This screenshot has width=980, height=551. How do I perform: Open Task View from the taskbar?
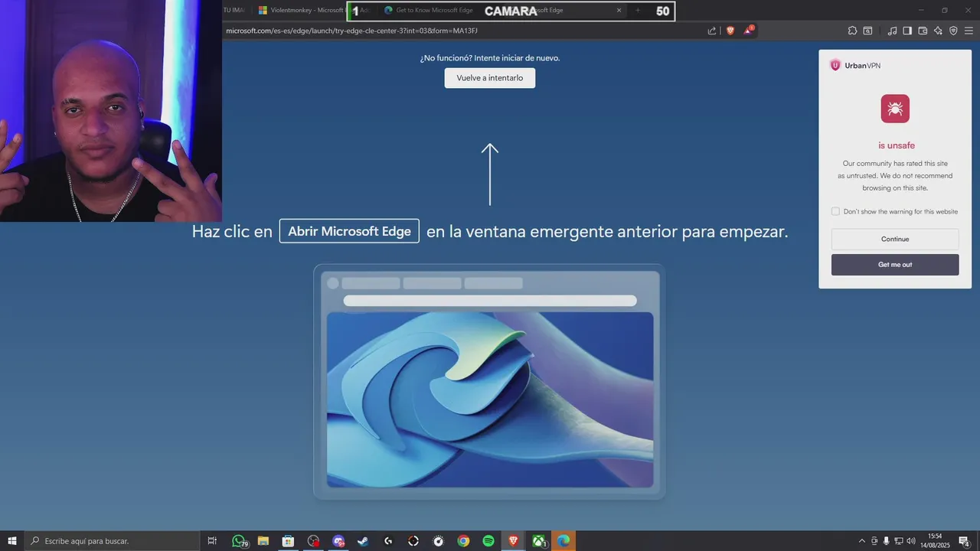212,541
